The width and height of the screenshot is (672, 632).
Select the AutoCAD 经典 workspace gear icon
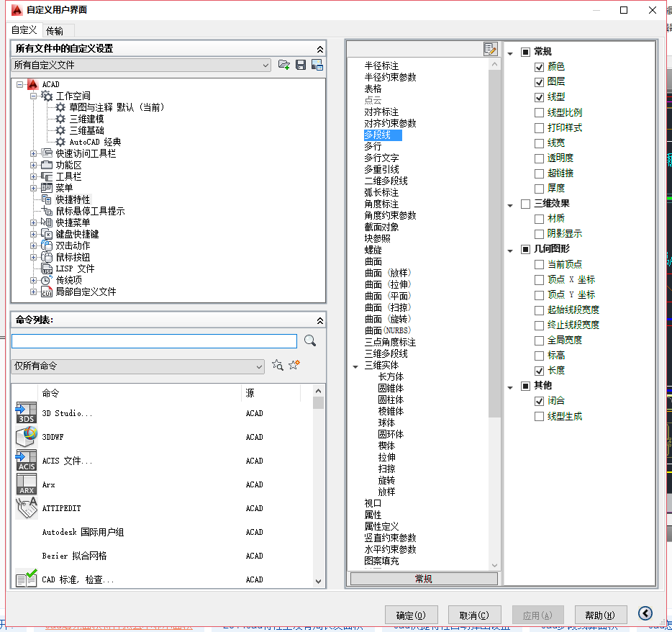pyautogui.click(x=60, y=142)
